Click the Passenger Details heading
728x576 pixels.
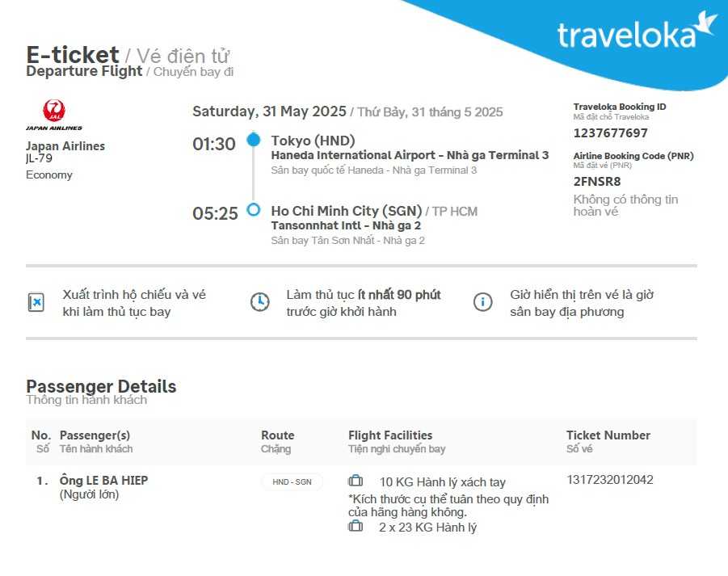pyautogui.click(x=101, y=386)
